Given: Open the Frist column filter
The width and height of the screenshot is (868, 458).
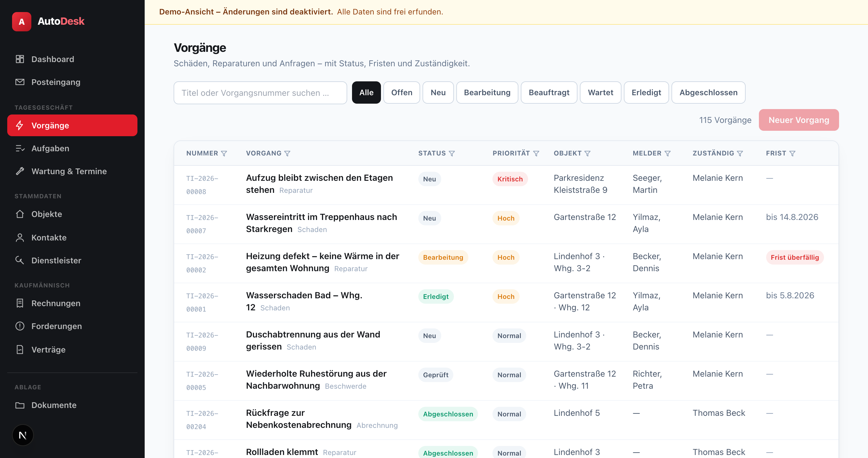Looking at the screenshot, I should (793, 153).
